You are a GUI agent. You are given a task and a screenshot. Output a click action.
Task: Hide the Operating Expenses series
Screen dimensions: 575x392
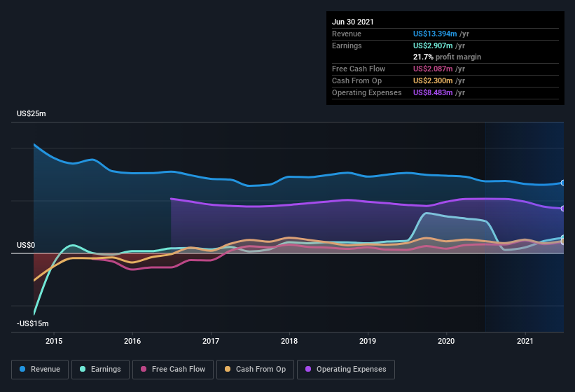click(x=346, y=370)
